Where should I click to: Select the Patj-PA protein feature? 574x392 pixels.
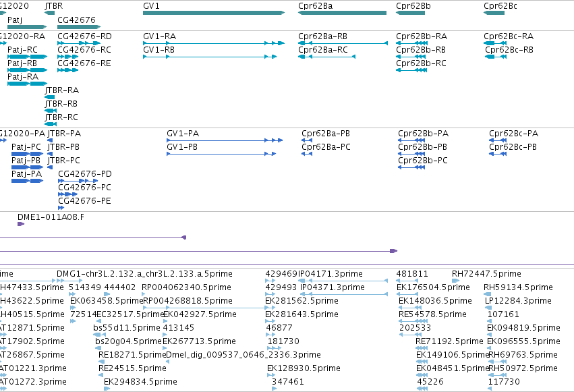[28, 181]
